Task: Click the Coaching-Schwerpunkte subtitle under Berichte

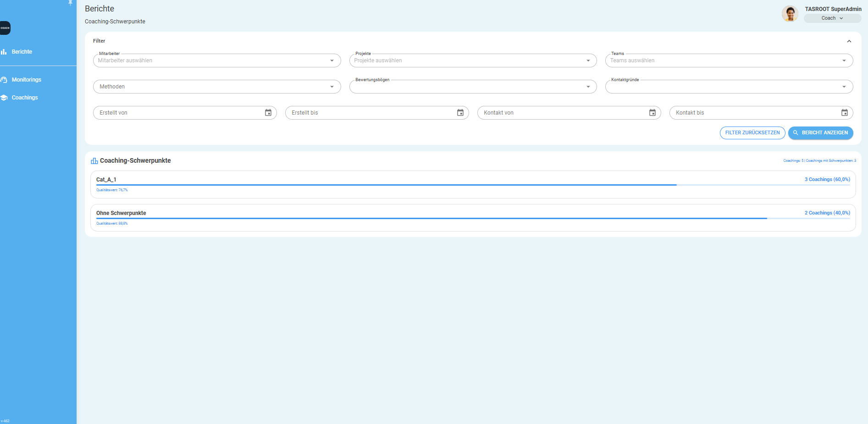Action: (x=115, y=22)
